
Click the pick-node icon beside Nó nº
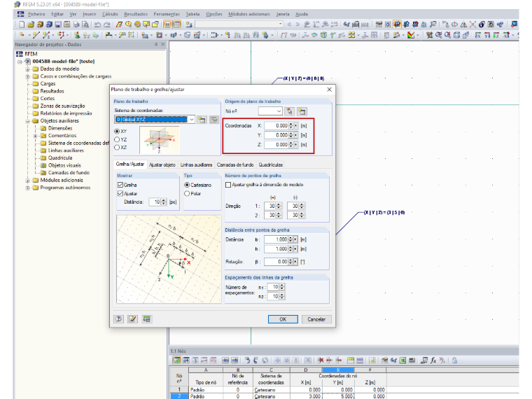(289, 111)
